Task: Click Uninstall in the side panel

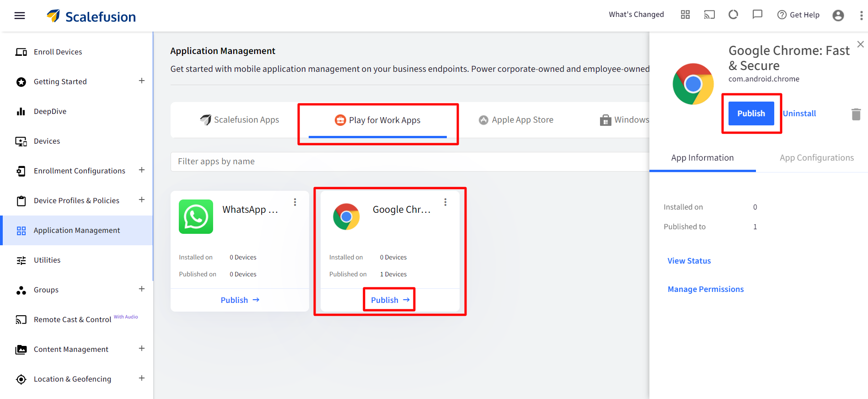Action: pyautogui.click(x=799, y=113)
